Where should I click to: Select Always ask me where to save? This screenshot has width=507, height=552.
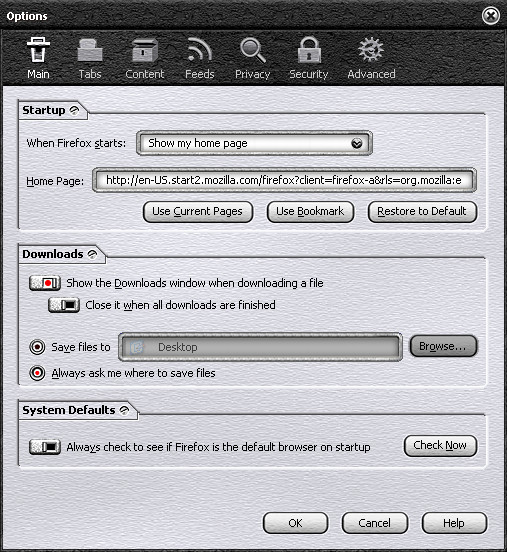point(37,373)
